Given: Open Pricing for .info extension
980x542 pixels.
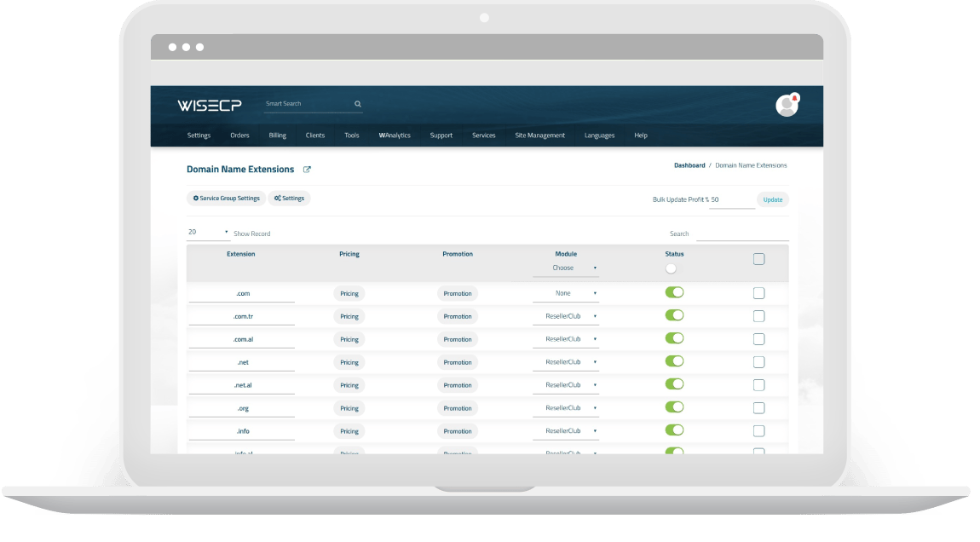Looking at the screenshot, I should coord(349,431).
